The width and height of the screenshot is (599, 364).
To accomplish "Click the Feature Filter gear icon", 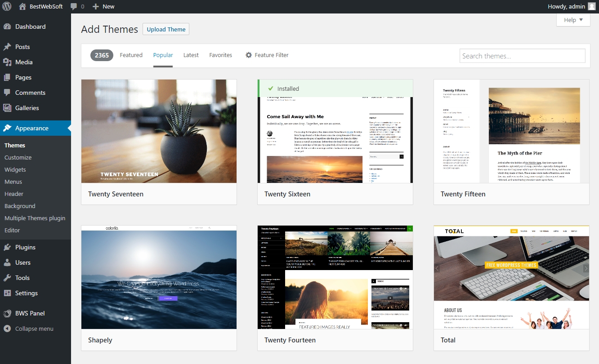I will point(249,55).
